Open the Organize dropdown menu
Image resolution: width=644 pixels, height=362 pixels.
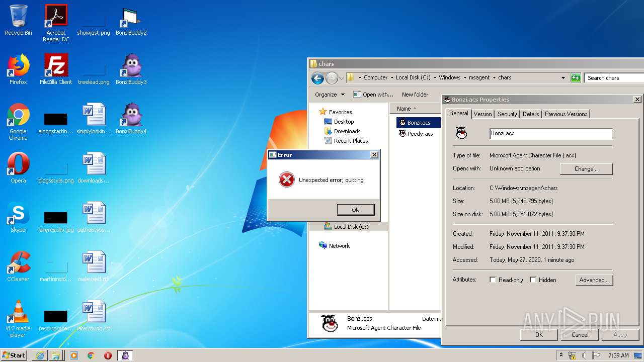(330, 95)
